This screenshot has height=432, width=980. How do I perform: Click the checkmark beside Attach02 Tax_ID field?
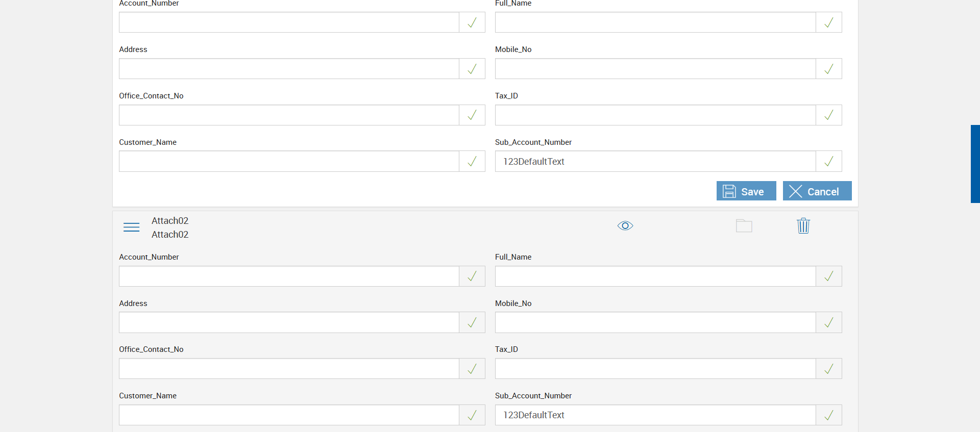click(828, 369)
